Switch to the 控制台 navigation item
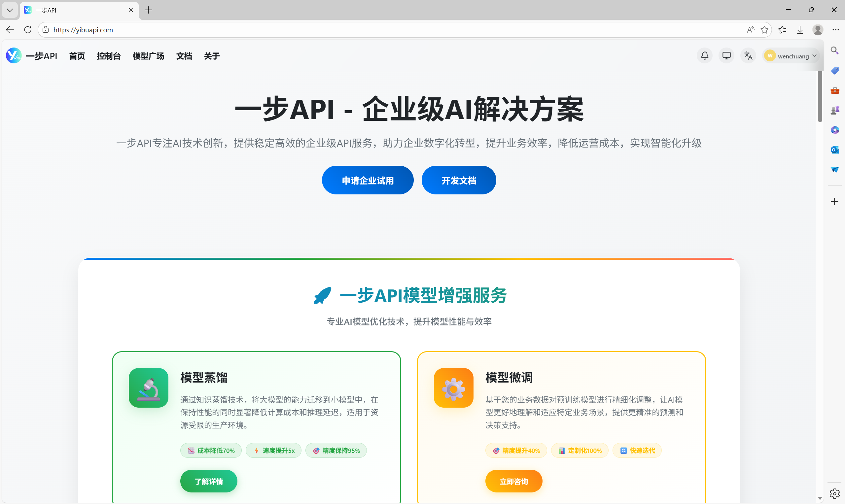The image size is (845, 504). (x=109, y=56)
